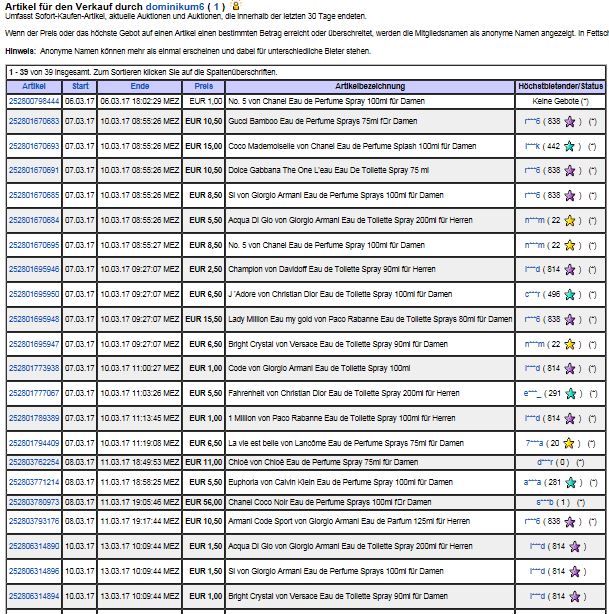The image size is (609, 614).
Task: Open the item number link in Lady Million row
Action: click(x=34, y=319)
